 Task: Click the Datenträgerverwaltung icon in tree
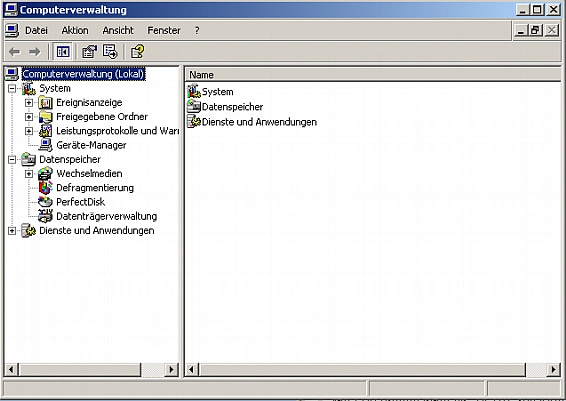point(45,216)
